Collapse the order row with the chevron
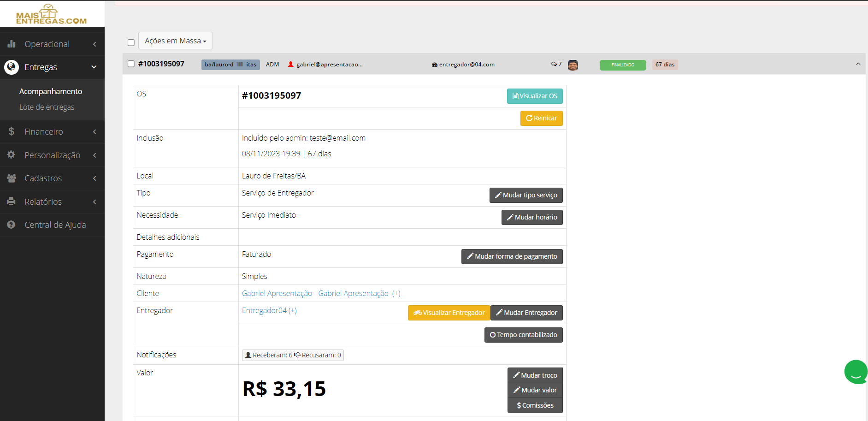868x421 pixels. pyautogui.click(x=858, y=64)
